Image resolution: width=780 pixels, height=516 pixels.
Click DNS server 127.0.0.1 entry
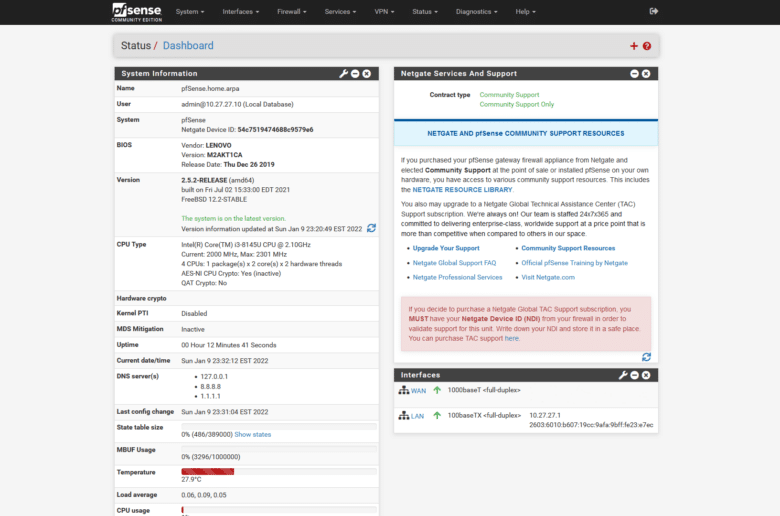[x=214, y=377]
